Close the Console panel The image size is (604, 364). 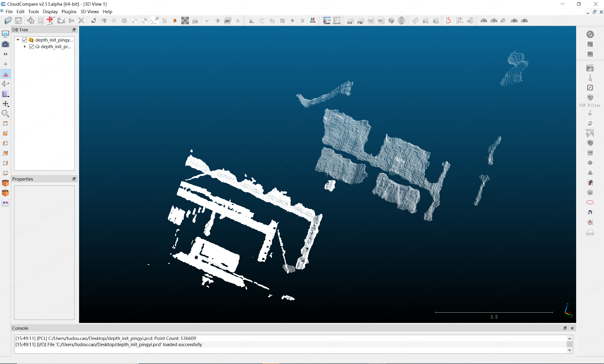point(572,328)
